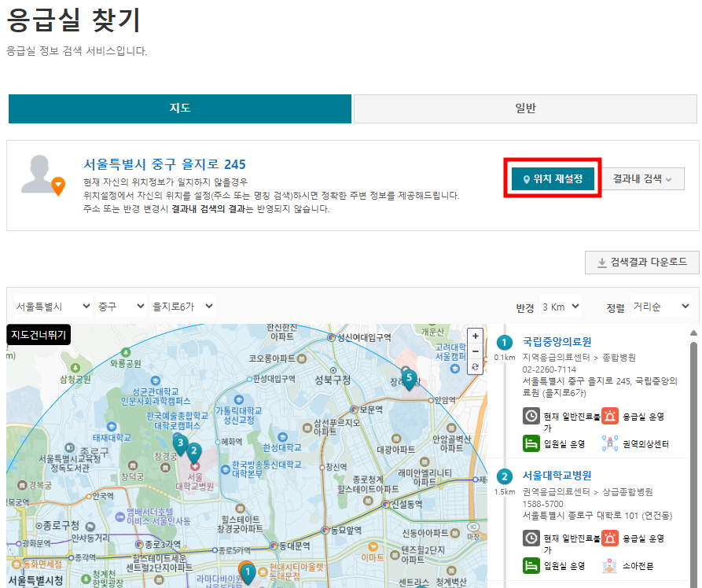
Task: Click the user location avatar icon
Action: pos(43,175)
